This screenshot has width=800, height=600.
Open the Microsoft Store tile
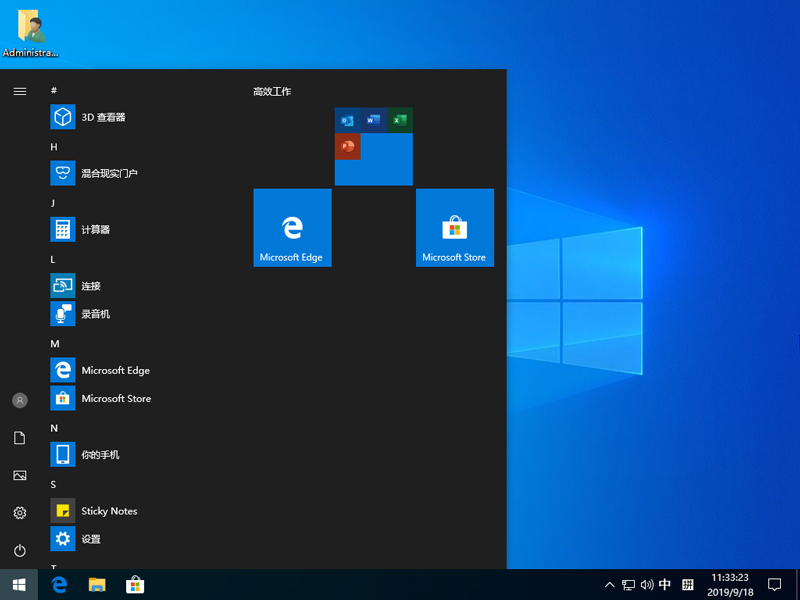click(455, 227)
